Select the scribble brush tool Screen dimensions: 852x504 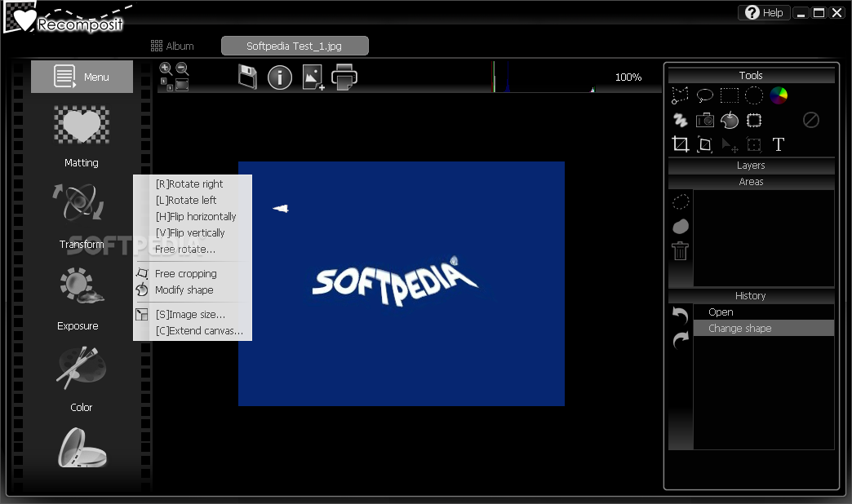click(680, 120)
